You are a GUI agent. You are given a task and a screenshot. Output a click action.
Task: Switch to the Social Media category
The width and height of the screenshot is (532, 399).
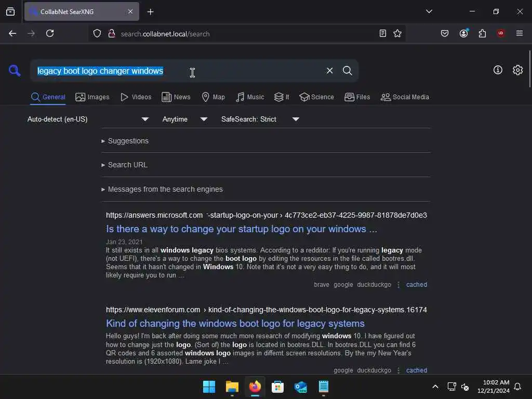[x=405, y=97]
